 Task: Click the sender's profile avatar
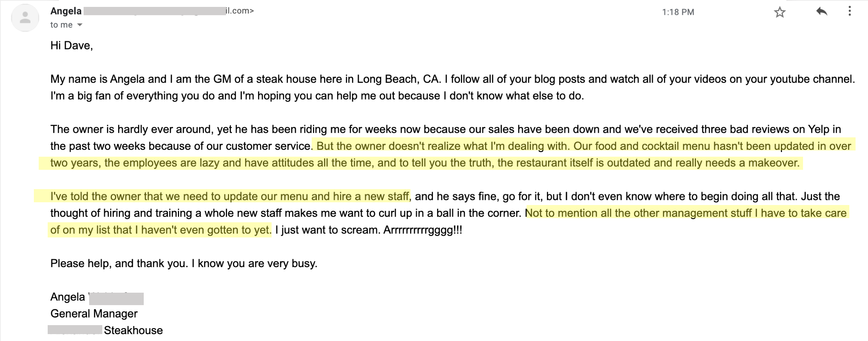click(25, 18)
